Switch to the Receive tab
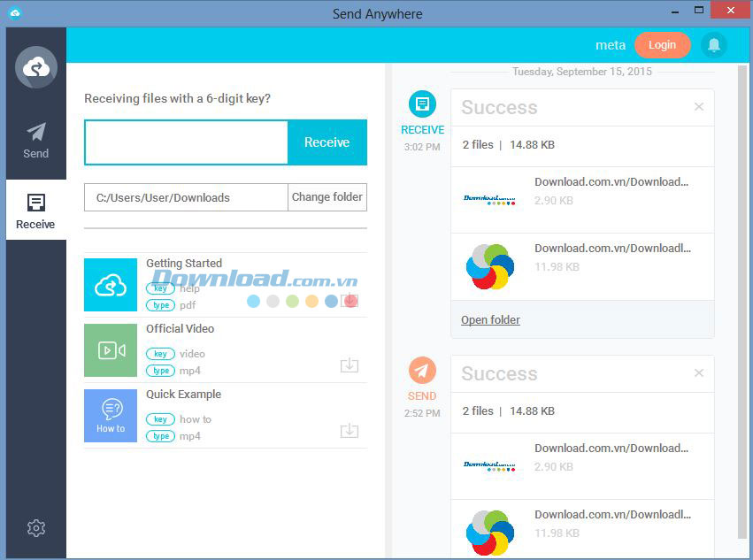This screenshot has height=560, width=753. tap(36, 212)
